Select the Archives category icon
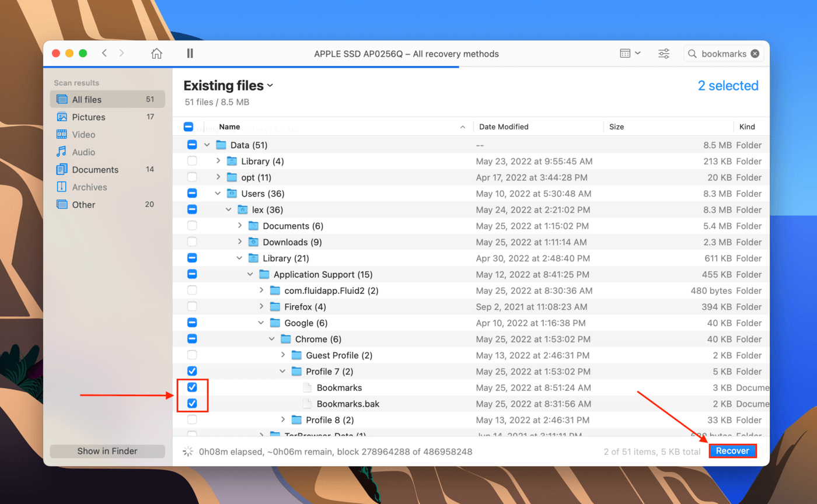The height and width of the screenshot is (504, 817). 64,187
